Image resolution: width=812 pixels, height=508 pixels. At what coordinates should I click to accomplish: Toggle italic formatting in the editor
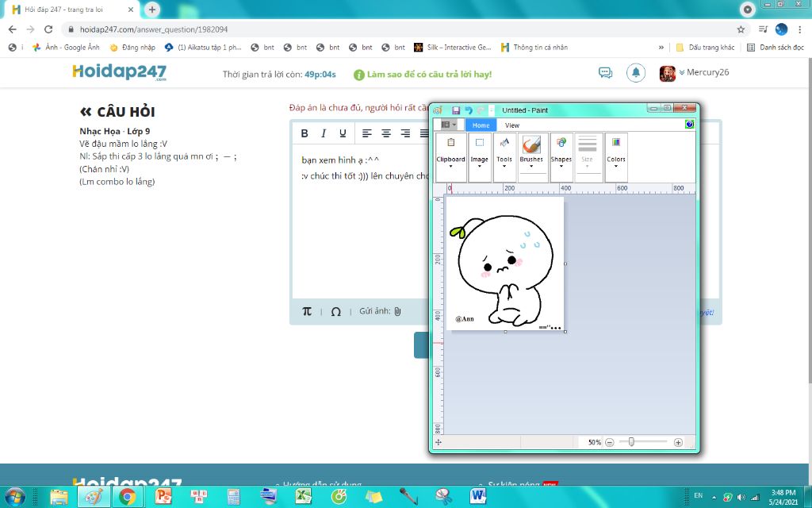[324, 133]
